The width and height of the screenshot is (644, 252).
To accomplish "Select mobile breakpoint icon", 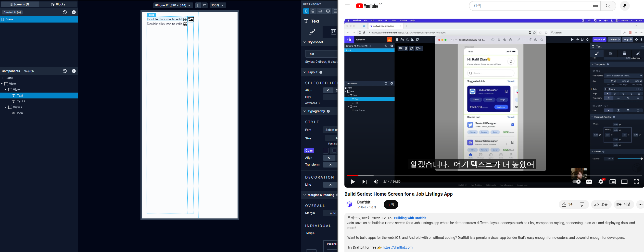I will coord(306,11).
